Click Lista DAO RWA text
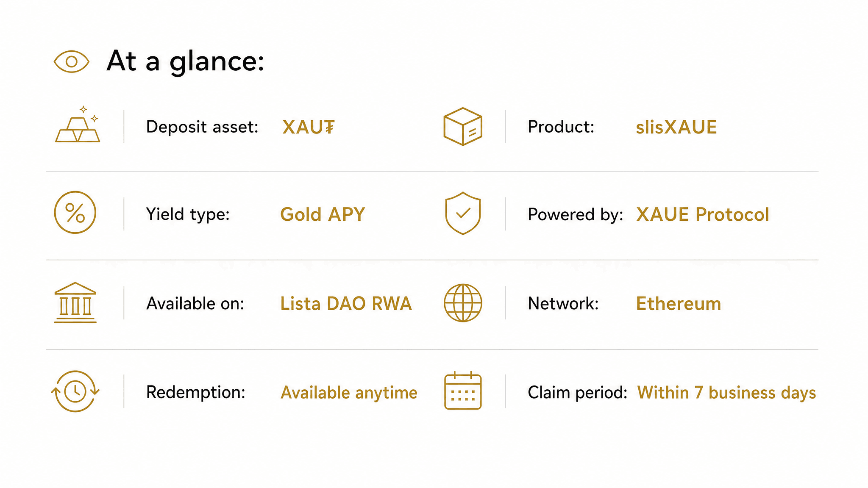868x488 pixels. point(346,304)
